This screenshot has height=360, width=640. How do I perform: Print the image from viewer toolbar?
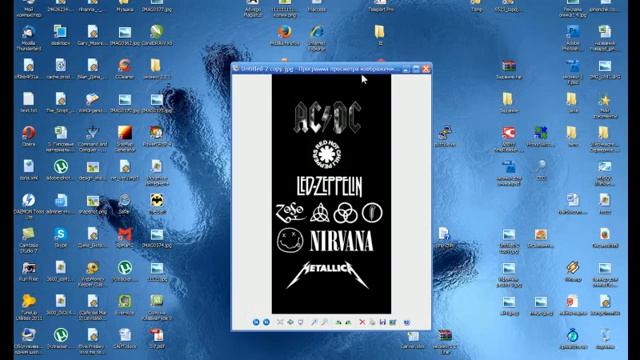373,322
